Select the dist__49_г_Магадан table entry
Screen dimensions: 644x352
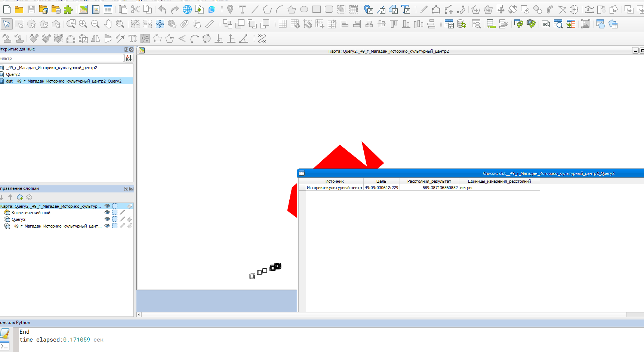pos(64,81)
